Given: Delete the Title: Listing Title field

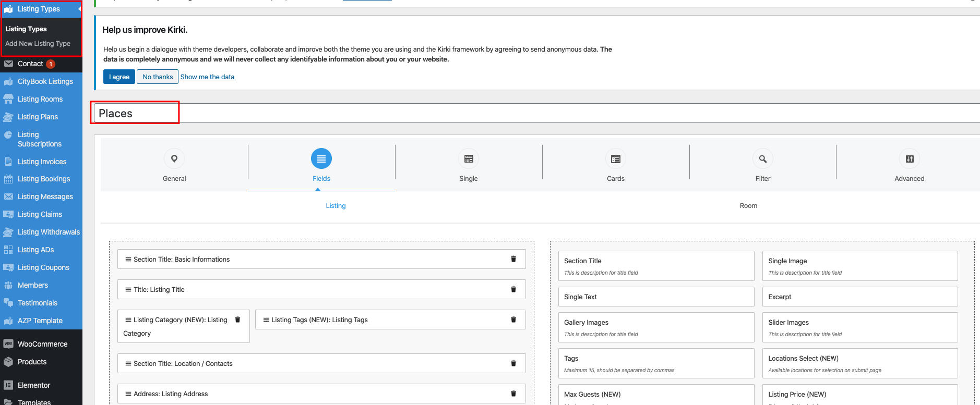Looking at the screenshot, I should click(513, 289).
